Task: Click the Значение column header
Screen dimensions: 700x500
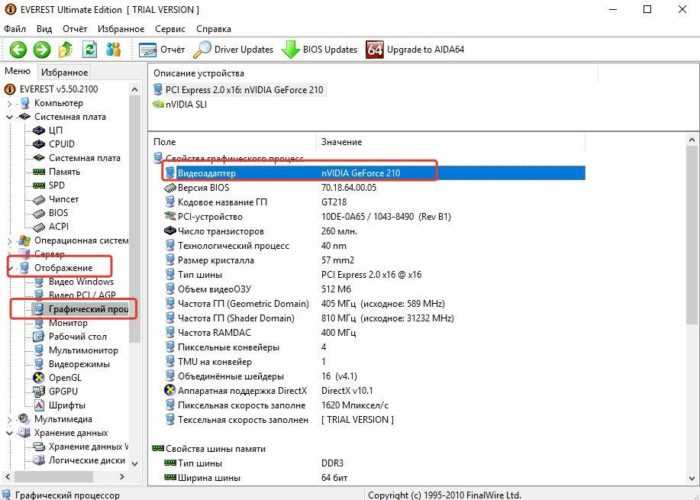Action: 343,143
